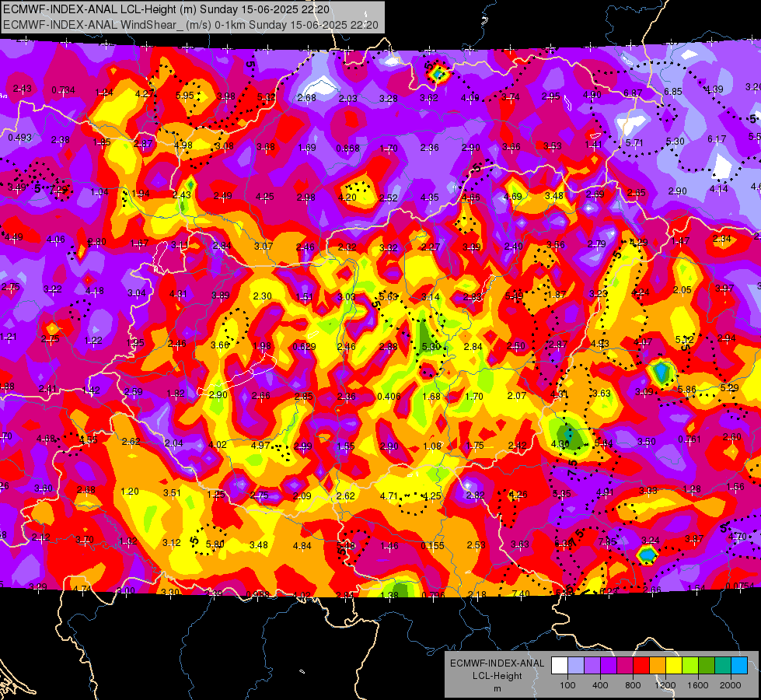Click the wind shear value 2.53

(x=476, y=545)
